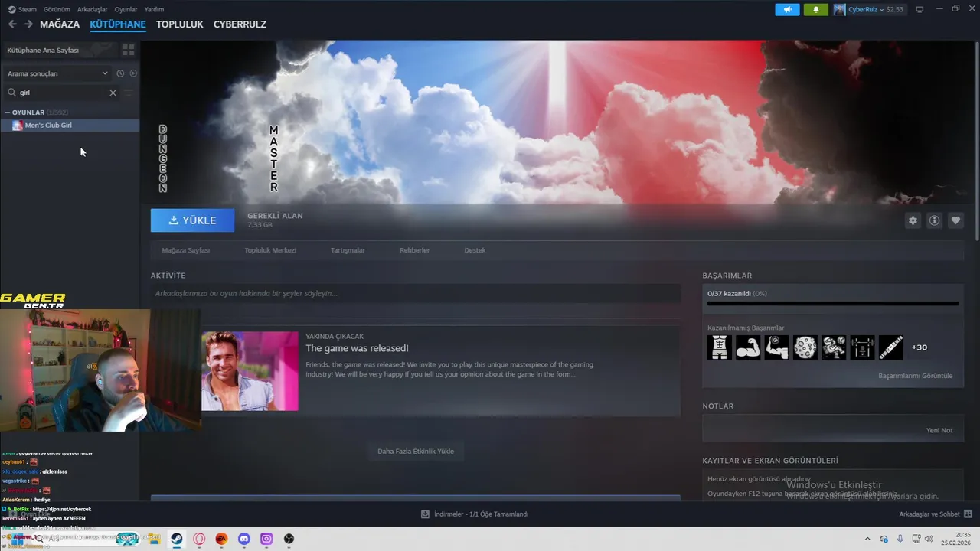This screenshot has height=551, width=980.
Task: Click the last locked achievement icon
Action: click(890, 347)
